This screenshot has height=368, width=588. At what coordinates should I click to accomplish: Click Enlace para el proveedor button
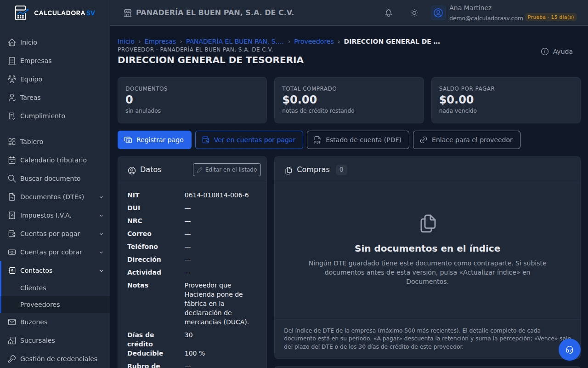tap(467, 140)
